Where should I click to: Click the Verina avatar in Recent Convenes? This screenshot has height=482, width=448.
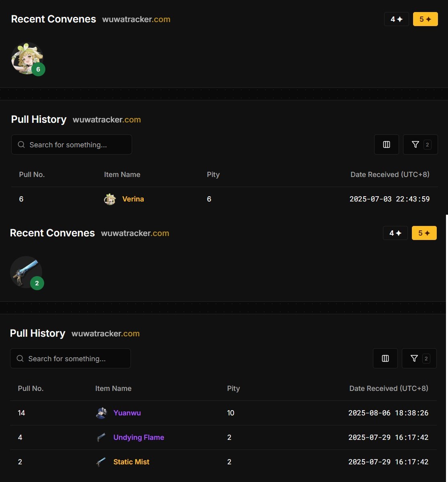coord(27,58)
